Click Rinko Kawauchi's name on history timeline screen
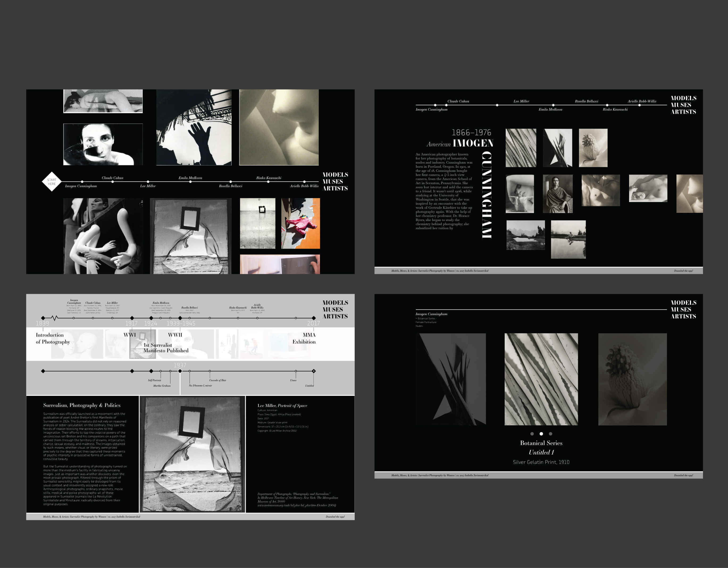The image size is (728, 568). (x=238, y=308)
